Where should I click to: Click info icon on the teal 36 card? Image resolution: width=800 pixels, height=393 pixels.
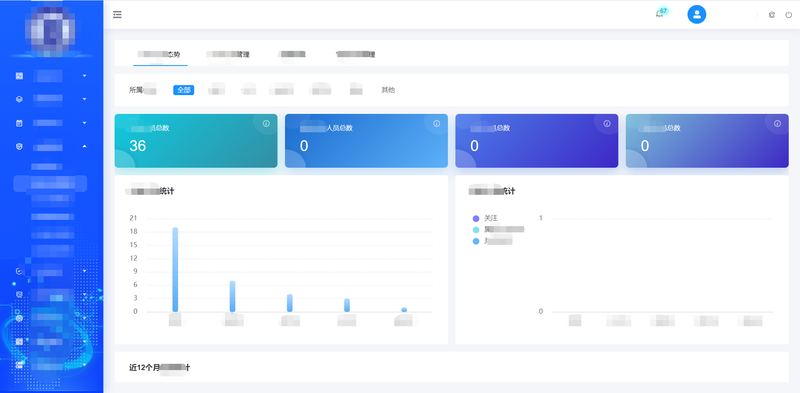pyautogui.click(x=266, y=124)
